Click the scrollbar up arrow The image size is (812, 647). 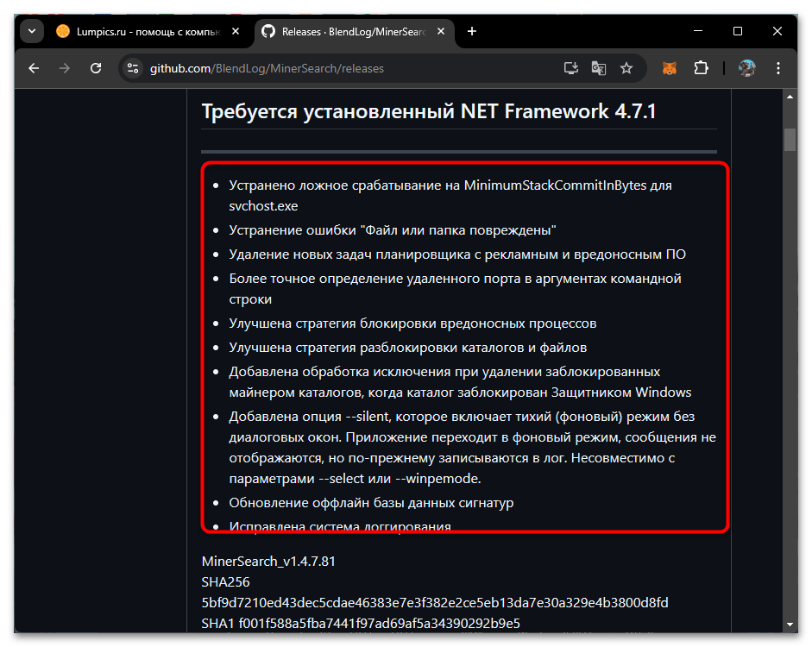click(x=790, y=97)
